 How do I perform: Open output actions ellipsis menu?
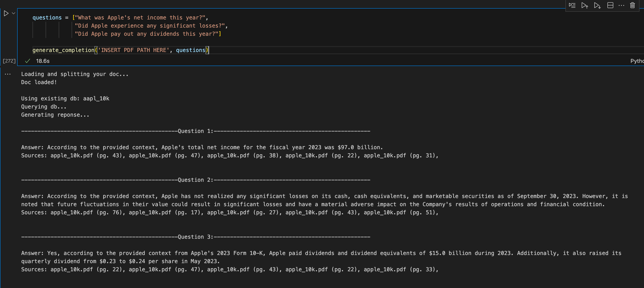(x=8, y=74)
